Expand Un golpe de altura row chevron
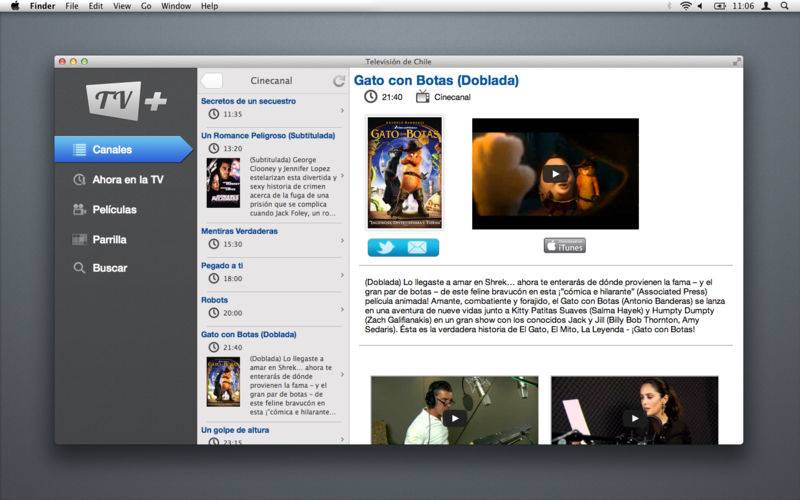800x500 pixels. click(x=342, y=439)
